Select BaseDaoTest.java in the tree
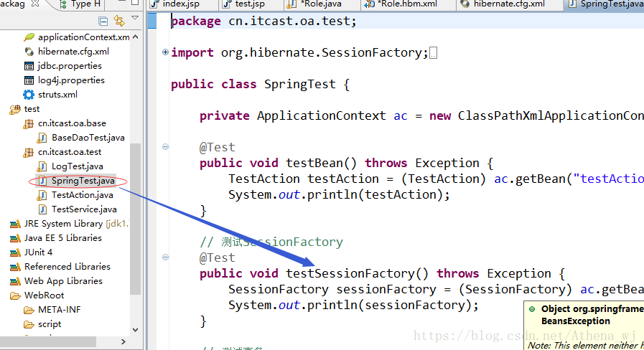The height and width of the screenshot is (350, 644). 81,138
